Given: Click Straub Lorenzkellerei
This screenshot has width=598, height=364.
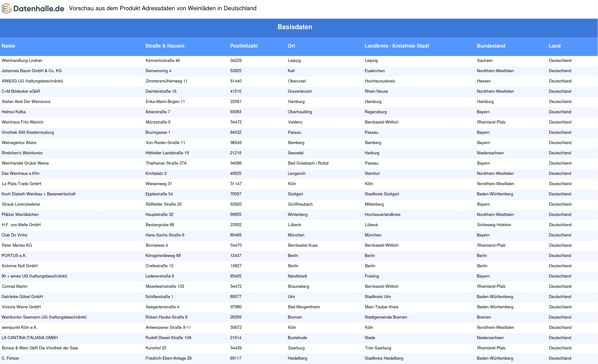Looking at the screenshot, I should [21, 204].
